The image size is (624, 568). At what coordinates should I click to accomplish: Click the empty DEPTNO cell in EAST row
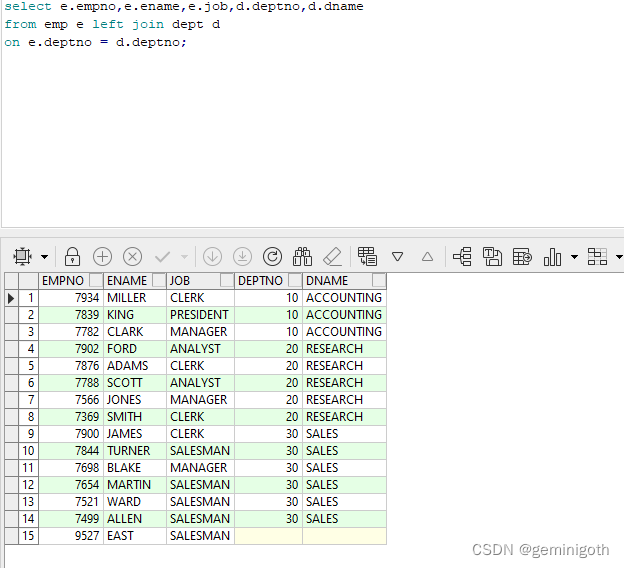point(269,536)
